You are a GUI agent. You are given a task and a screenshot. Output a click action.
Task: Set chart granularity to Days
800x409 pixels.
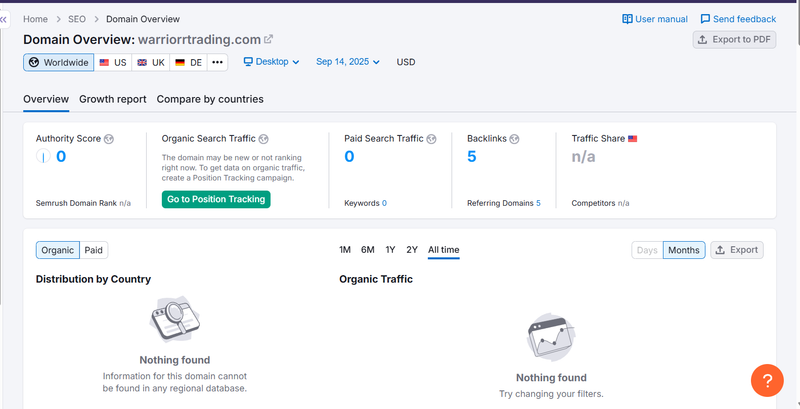[647, 250]
